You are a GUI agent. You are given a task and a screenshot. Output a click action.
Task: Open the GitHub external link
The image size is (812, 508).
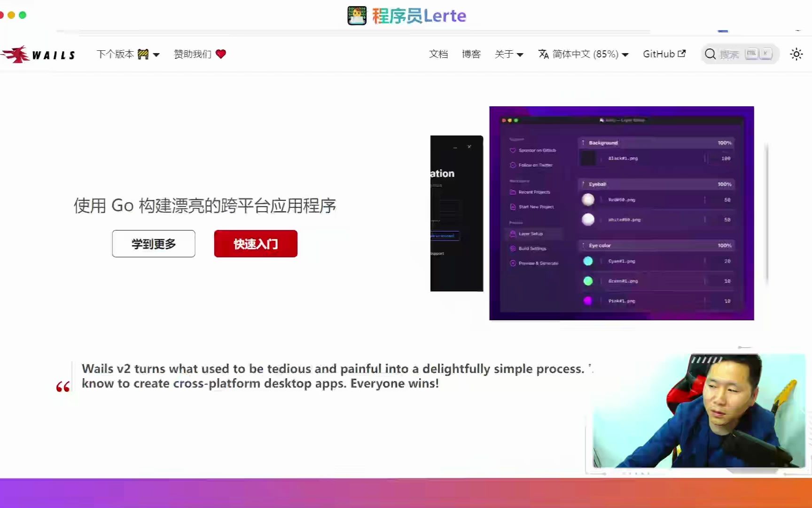(664, 54)
